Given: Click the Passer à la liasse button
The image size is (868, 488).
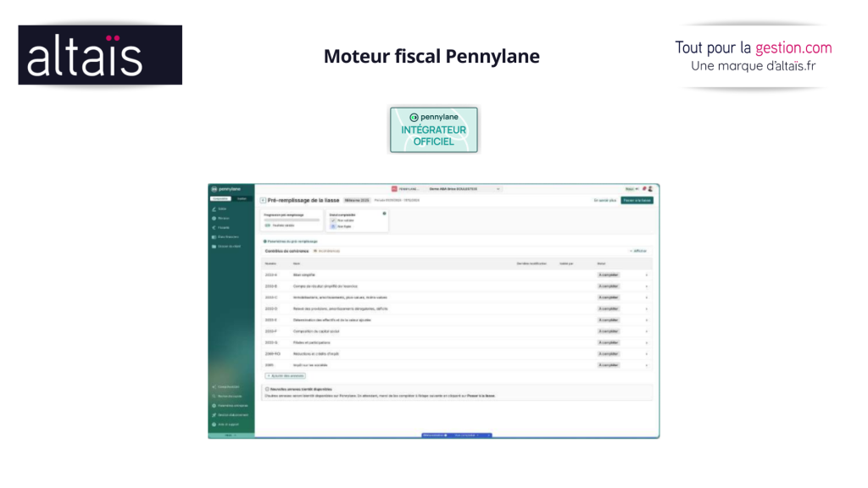Looking at the screenshot, I should 637,201.
